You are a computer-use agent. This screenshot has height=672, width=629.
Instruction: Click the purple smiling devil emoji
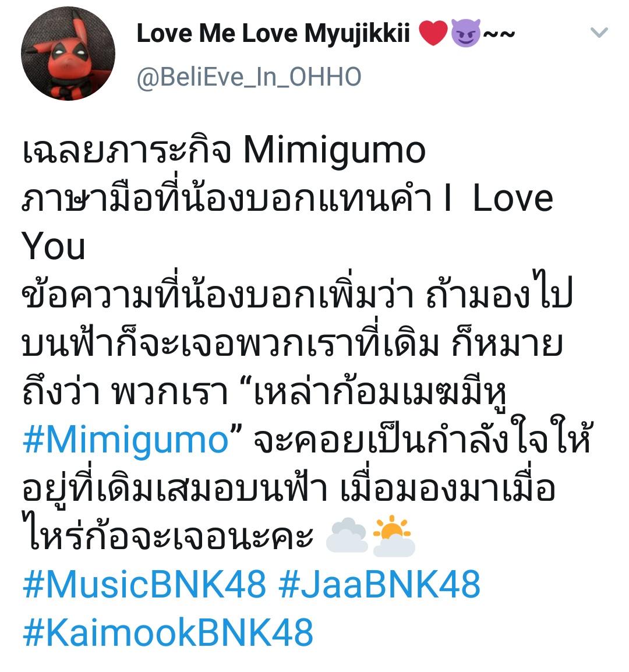pos(466,33)
